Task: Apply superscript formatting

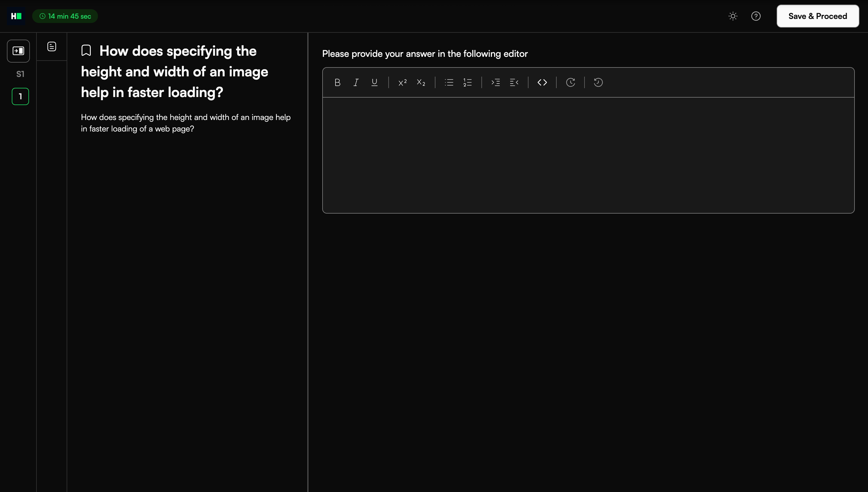Action: click(402, 82)
